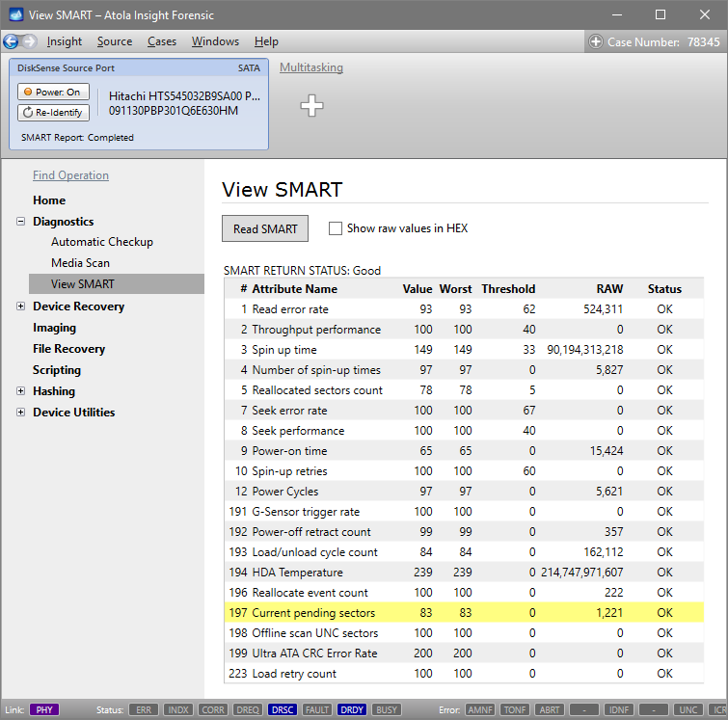Click the large plus icon under Multitasking
Screen dimensions: 728x720
(x=311, y=106)
